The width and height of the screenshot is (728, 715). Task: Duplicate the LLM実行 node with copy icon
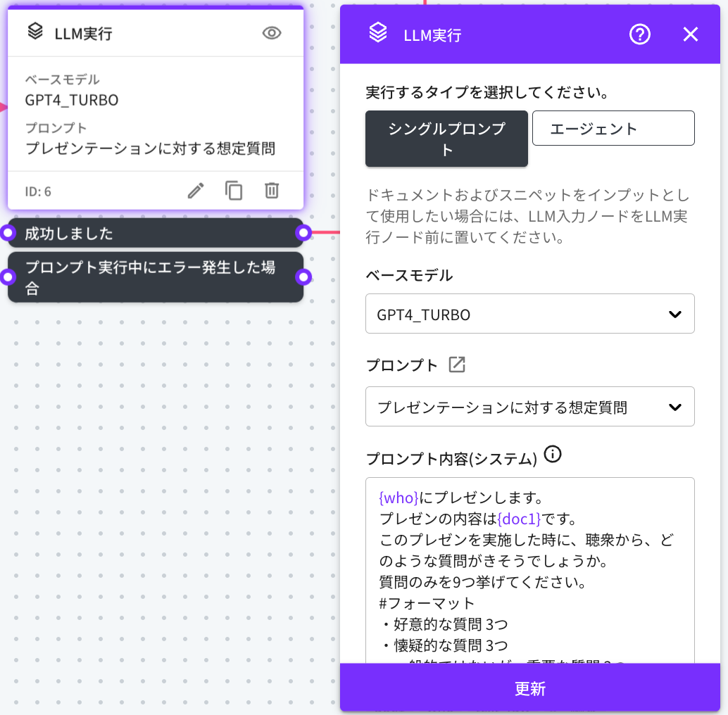point(234,191)
